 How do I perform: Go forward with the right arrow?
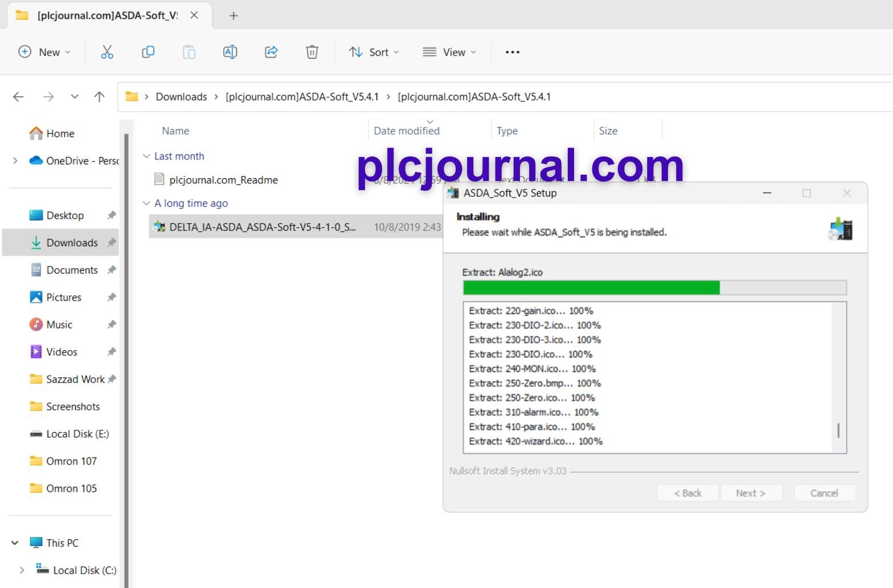pyautogui.click(x=48, y=97)
